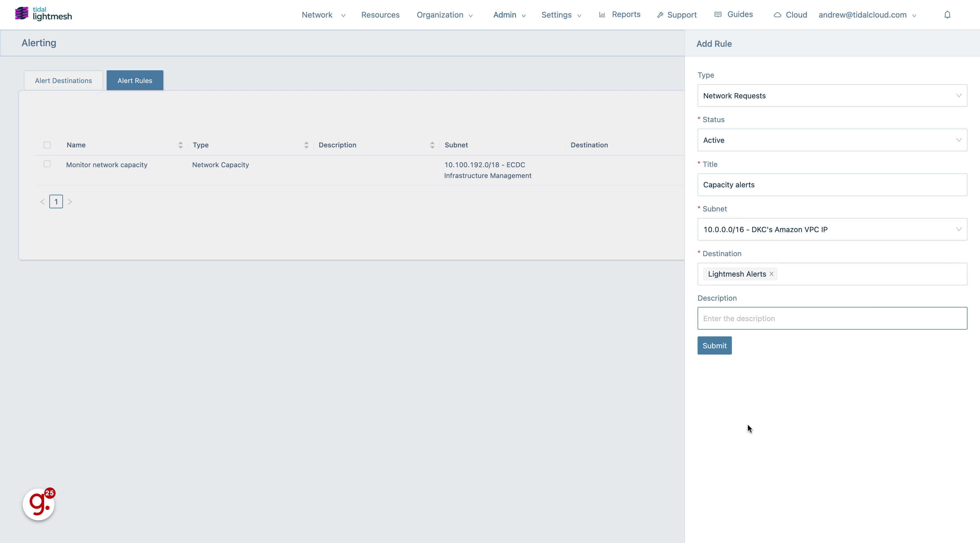Click Submit to save the new rule
980x543 pixels.
(714, 345)
